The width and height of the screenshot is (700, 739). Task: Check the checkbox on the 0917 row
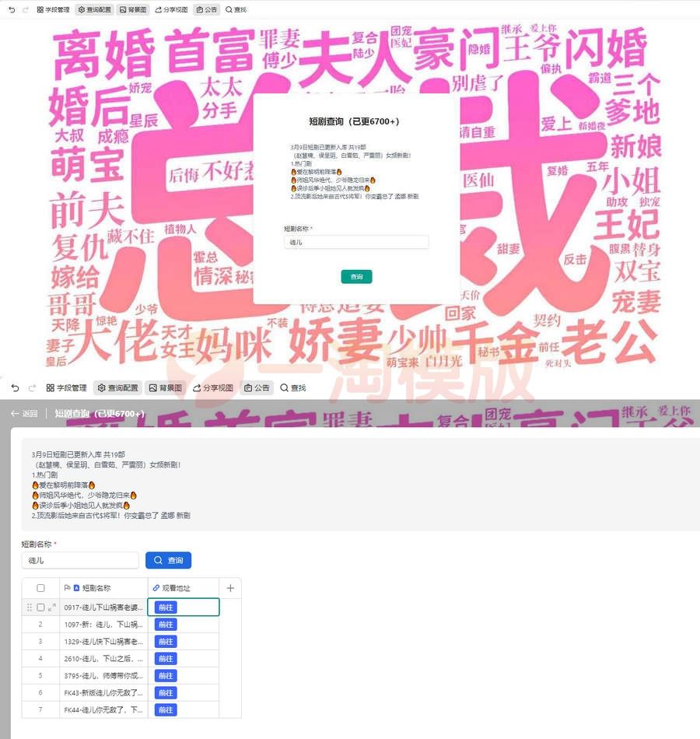click(41, 608)
